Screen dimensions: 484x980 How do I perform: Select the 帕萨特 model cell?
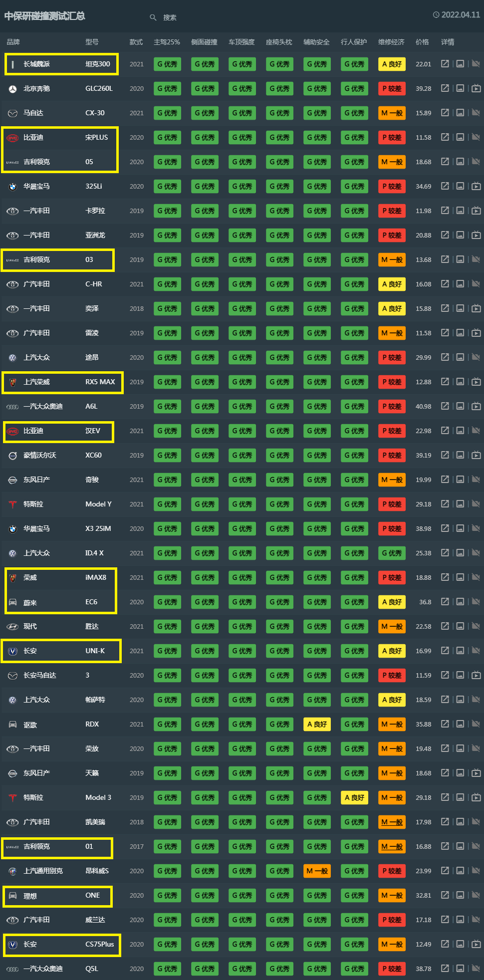pyautogui.click(x=95, y=700)
